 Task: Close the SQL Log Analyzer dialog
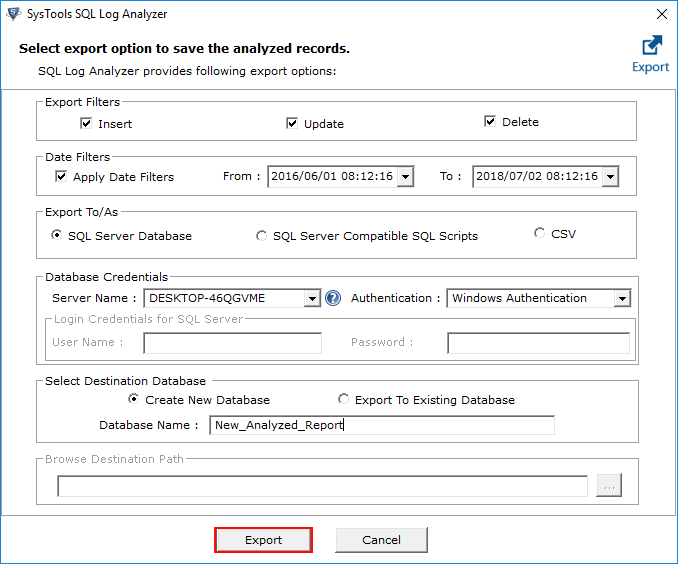pos(661,14)
